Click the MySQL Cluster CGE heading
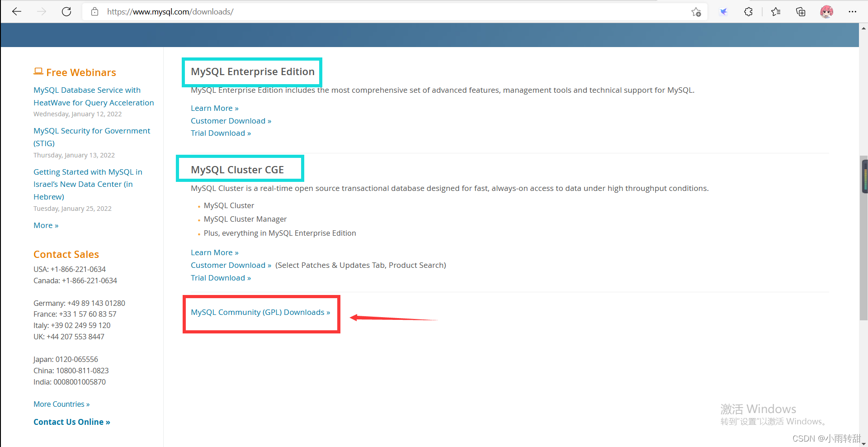 click(x=237, y=170)
